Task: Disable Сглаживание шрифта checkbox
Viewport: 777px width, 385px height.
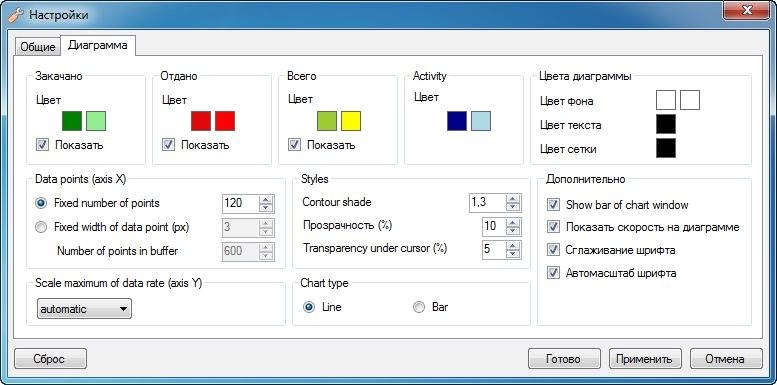Action: (553, 250)
